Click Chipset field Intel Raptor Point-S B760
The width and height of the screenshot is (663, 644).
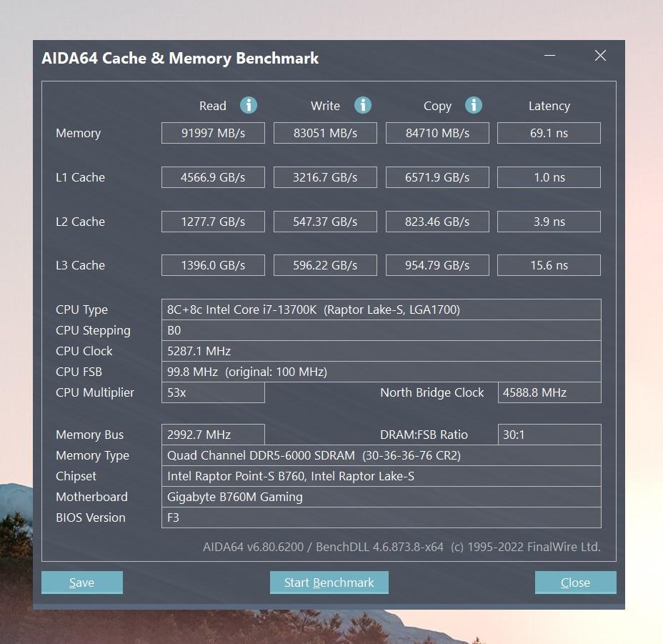[x=382, y=476]
